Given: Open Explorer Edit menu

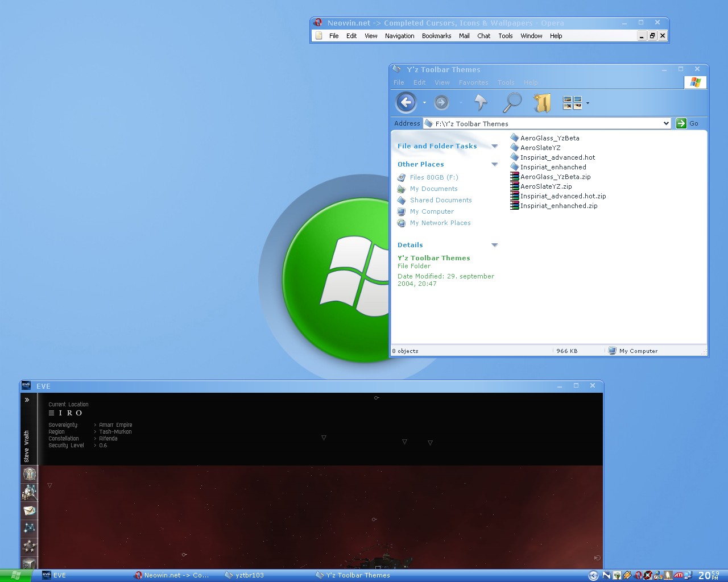Looking at the screenshot, I should (419, 82).
